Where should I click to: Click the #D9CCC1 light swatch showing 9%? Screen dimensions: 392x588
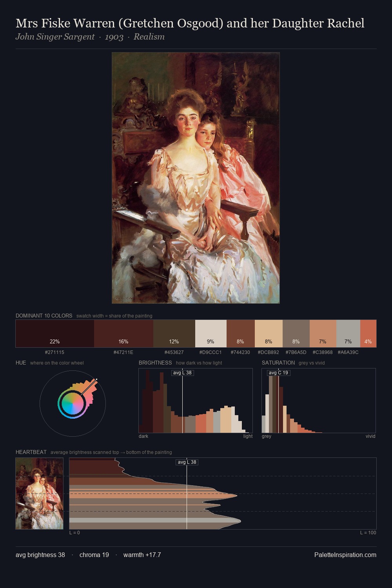click(x=211, y=334)
